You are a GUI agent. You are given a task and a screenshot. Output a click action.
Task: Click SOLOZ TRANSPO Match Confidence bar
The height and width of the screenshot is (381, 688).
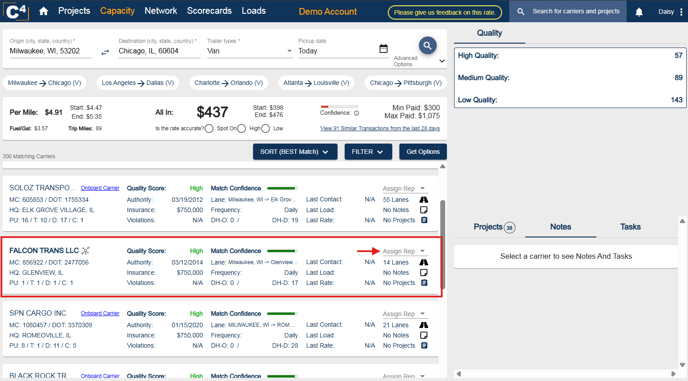coord(282,188)
